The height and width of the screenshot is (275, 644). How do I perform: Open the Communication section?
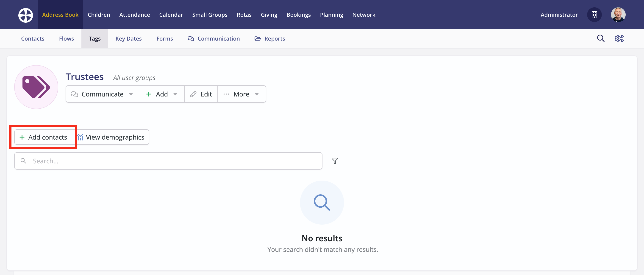coord(214,39)
